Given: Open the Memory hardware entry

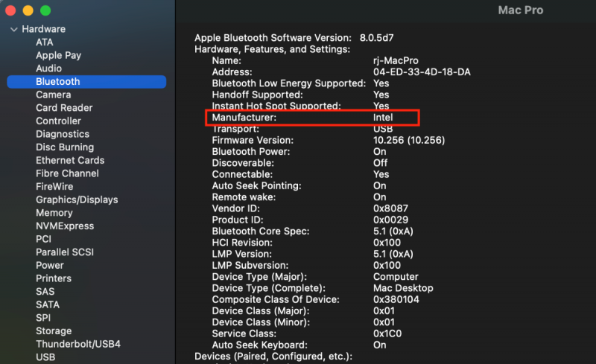Looking at the screenshot, I should (54, 213).
